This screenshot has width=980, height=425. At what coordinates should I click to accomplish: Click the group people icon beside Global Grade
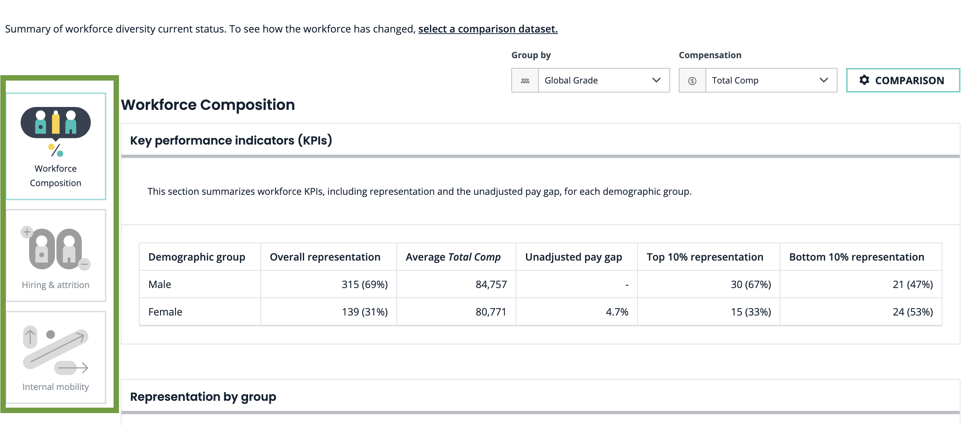[x=525, y=81]
